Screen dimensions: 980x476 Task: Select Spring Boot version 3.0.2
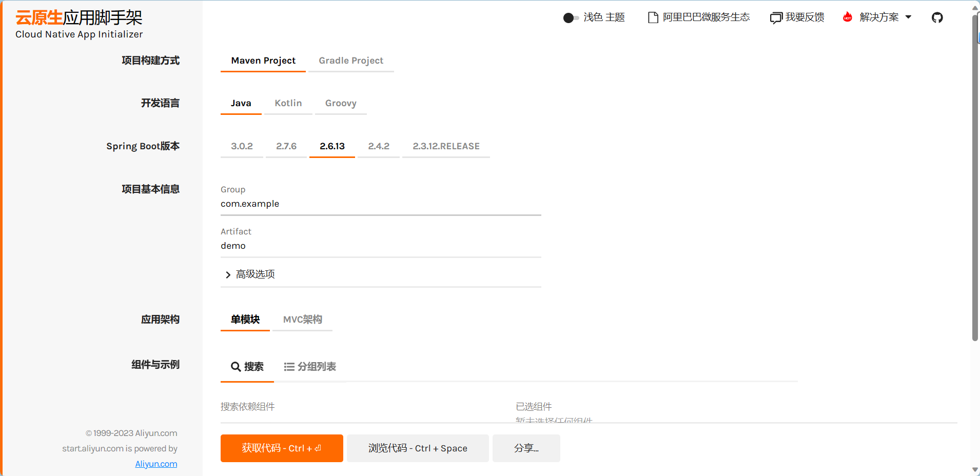coord(242,146)
